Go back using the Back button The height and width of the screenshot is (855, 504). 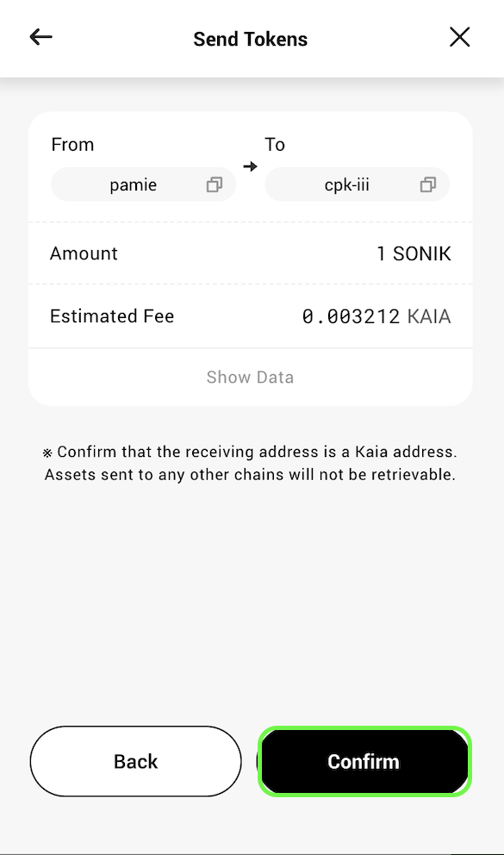tap(135, 761)
